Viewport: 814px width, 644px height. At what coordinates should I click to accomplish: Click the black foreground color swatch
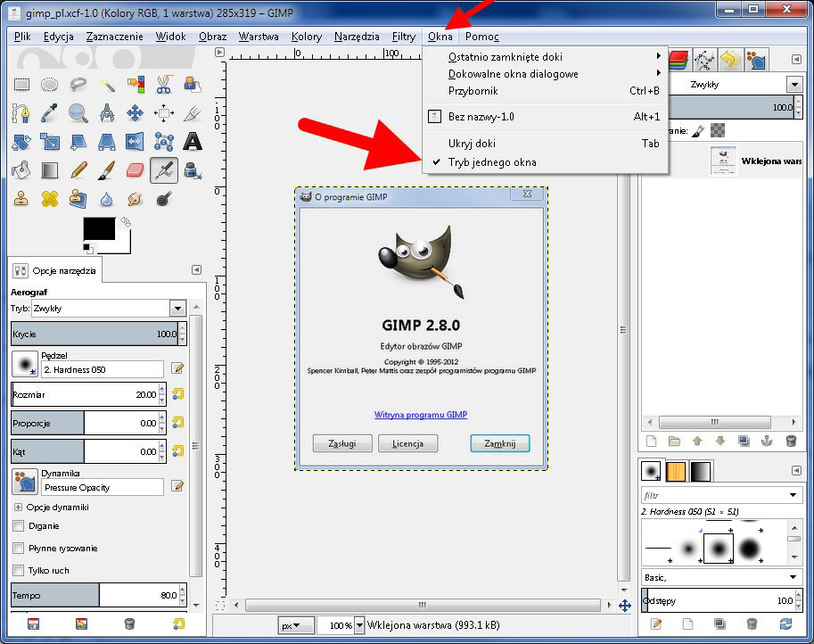[x=99, y=228]
